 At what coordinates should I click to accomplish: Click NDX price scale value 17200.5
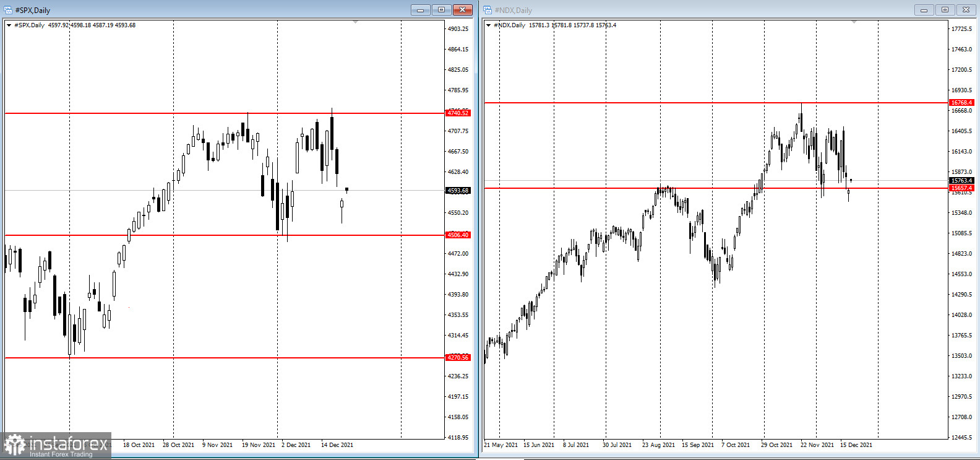tap(961, 70)
